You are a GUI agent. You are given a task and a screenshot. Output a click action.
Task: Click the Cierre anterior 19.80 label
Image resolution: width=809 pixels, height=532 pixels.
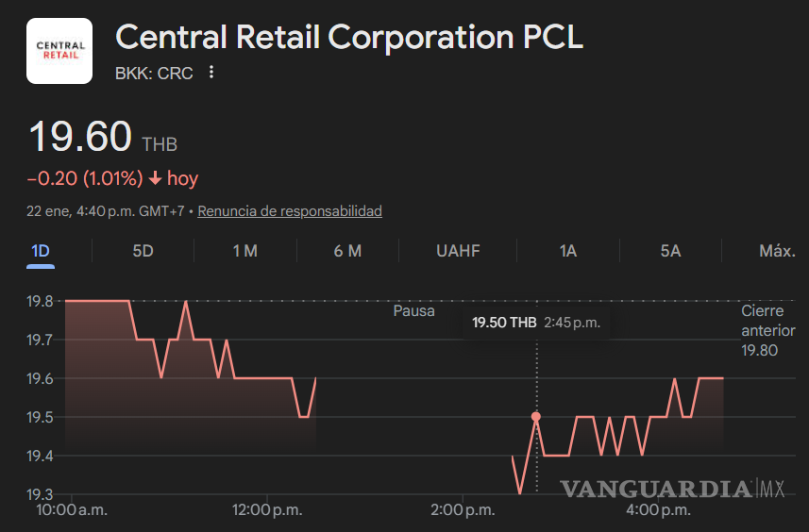767,330
